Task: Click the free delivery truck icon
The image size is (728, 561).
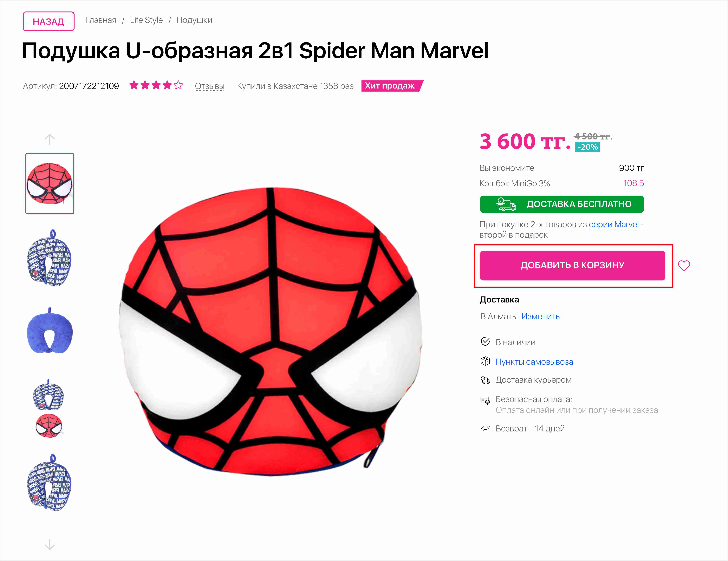Action: (x=506, y=204)
